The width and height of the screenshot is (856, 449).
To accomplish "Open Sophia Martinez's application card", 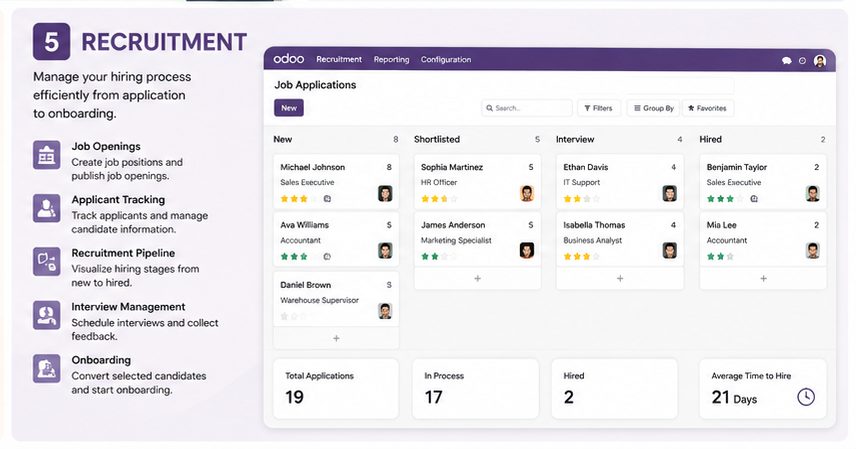I will [x=478, y=182].
